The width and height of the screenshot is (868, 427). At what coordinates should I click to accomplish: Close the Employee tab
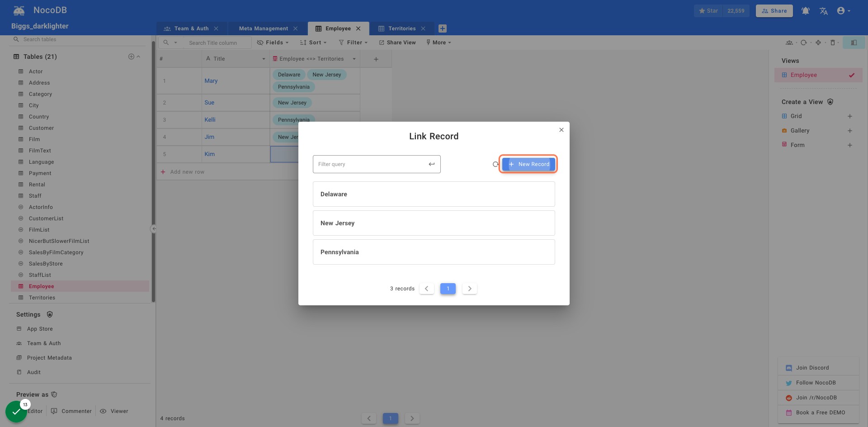pos(359,28)
